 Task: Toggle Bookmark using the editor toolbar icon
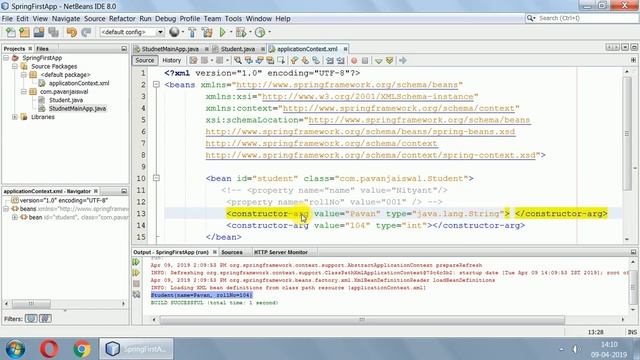[x=316, y=60]
